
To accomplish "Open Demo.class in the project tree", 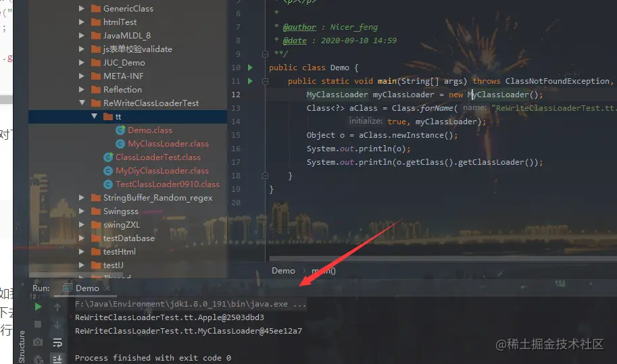I will [150, 130].
